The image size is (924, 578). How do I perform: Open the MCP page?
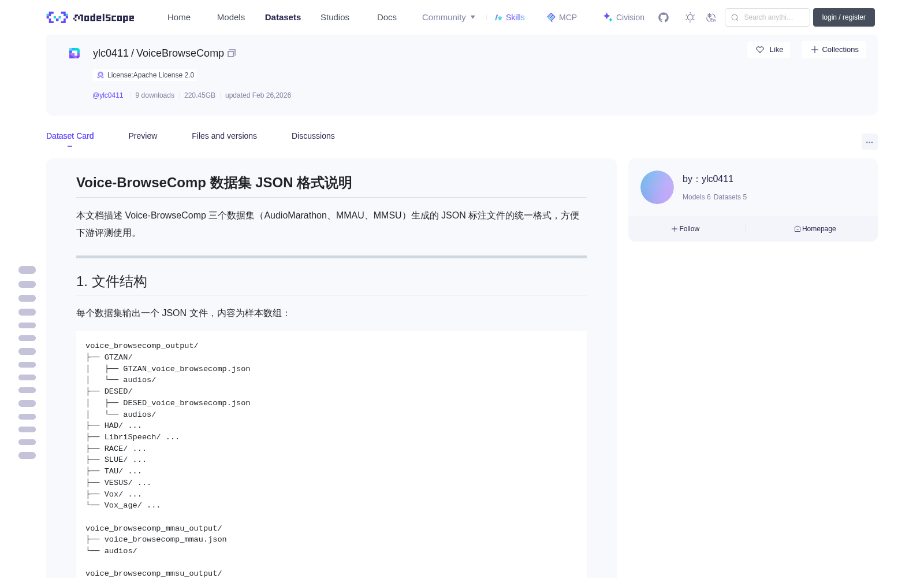click(562, 17)
